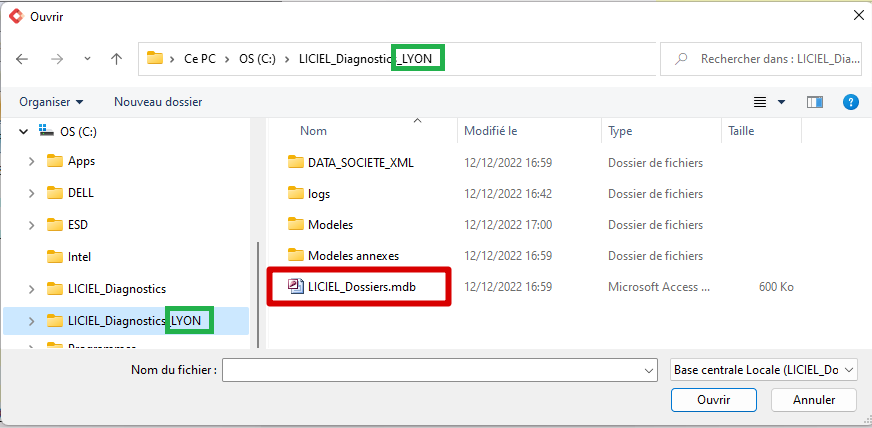Image resolution: width=872 pixels, height=428 pixels.
Task: Go back with the left arrow
Action: 22,59
